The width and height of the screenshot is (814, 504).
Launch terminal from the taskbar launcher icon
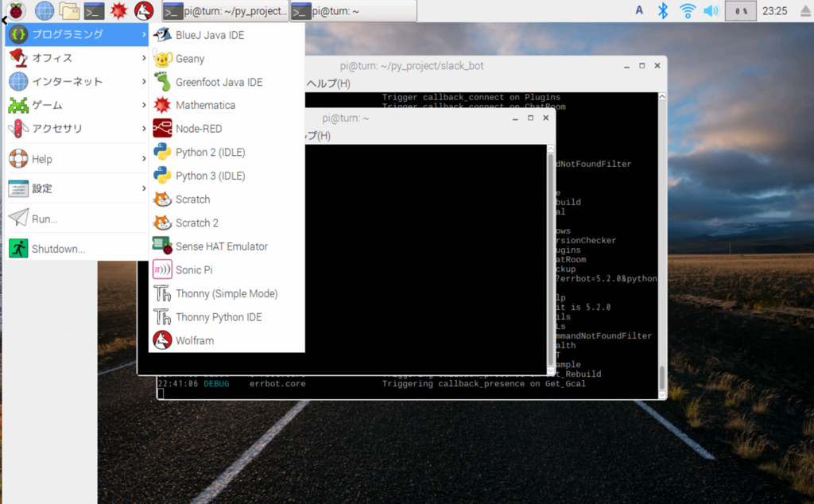[94, 10]
